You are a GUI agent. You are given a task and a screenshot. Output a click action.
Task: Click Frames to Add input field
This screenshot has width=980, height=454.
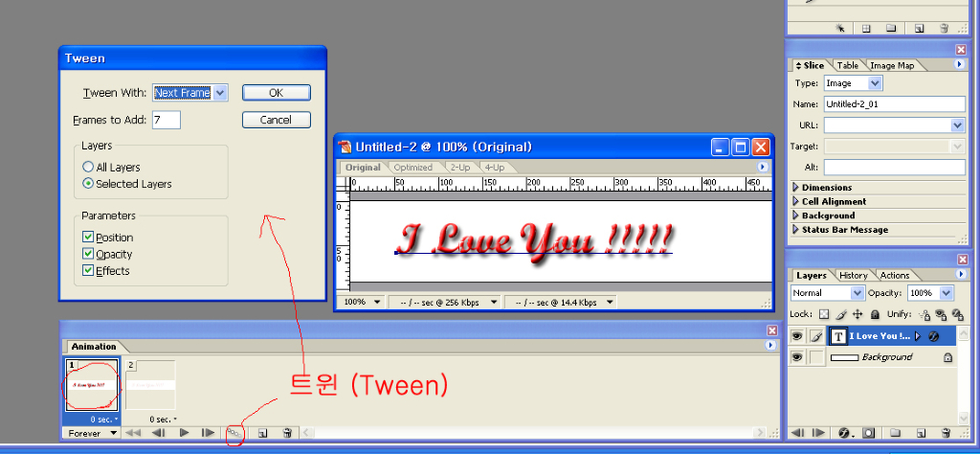coord(167,120)
